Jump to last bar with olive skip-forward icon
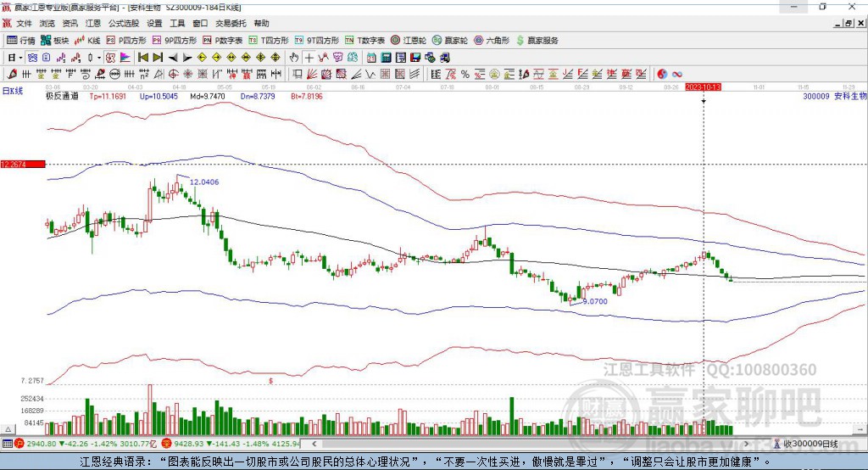Viewport: 868px width, 470px height. click(x=158, y=58)
